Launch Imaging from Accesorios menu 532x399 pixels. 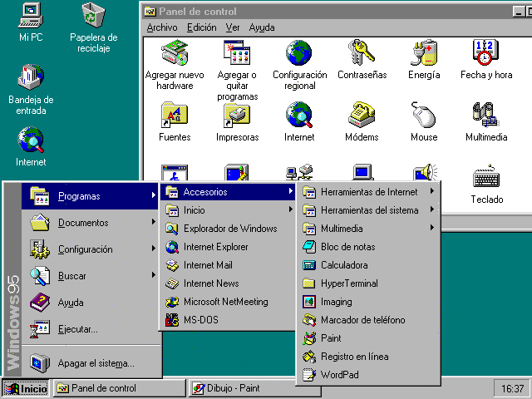point(368,302)
